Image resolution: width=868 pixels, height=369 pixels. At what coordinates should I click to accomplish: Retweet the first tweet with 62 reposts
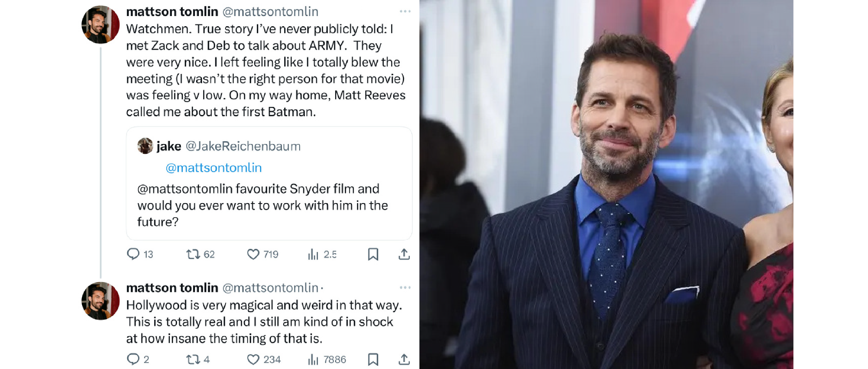coord(193,254)
